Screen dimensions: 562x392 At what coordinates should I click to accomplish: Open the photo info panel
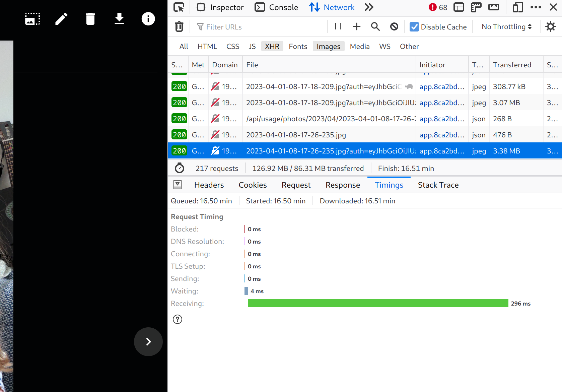tap(148, 19)
